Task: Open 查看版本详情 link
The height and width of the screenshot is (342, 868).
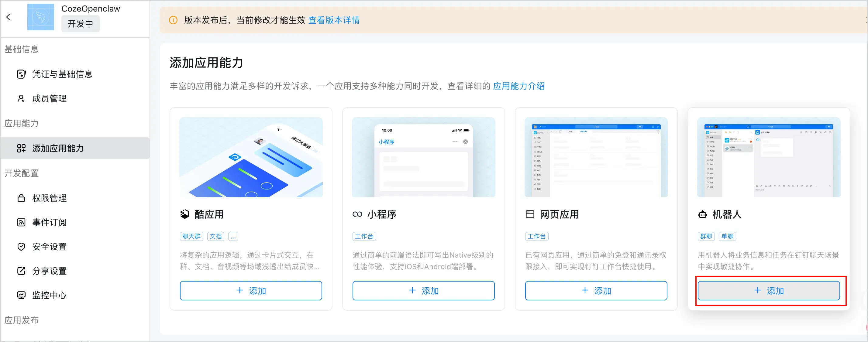Action: point(334,20)
